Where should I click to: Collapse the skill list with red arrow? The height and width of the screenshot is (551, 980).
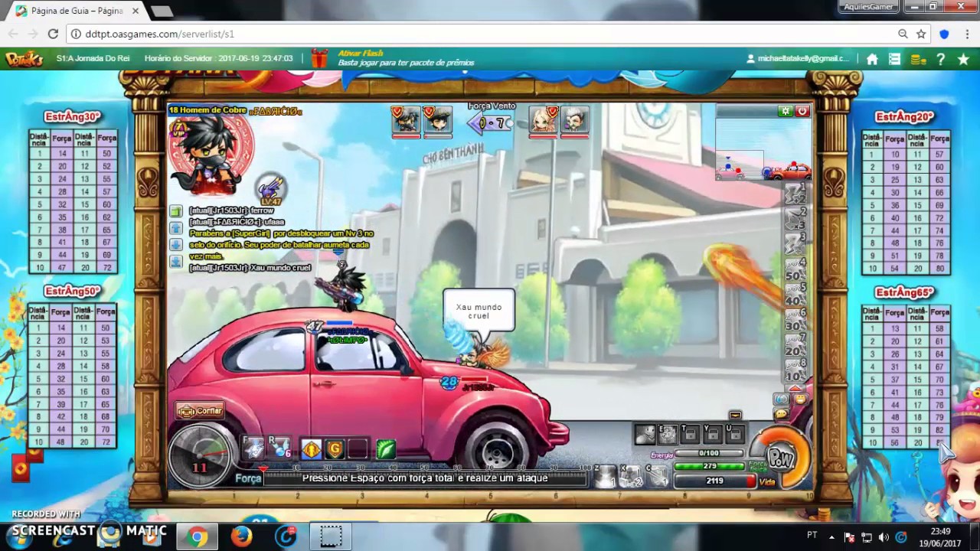tap(795, 388)
